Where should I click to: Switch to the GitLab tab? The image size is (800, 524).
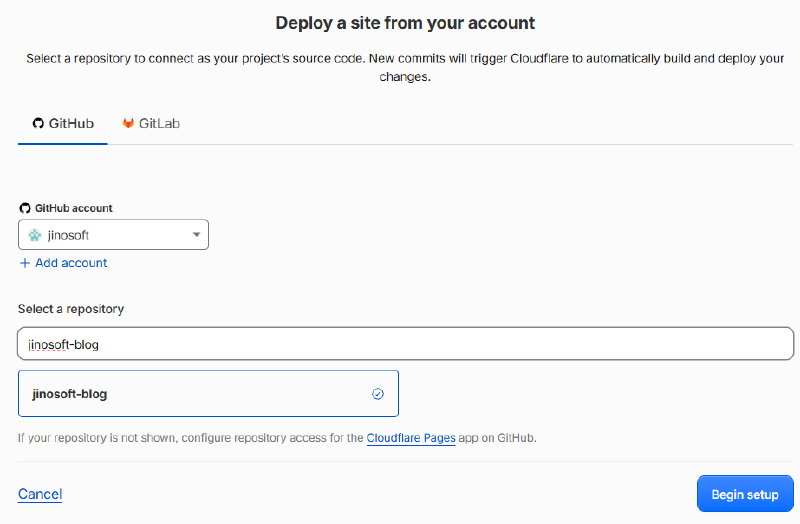click(x=151, y=123)
